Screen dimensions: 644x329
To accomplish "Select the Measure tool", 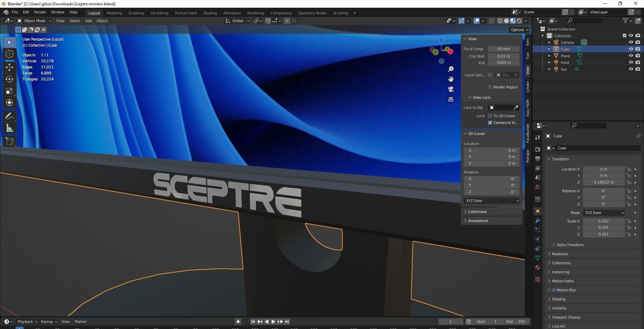I will [x=9, y=128].
